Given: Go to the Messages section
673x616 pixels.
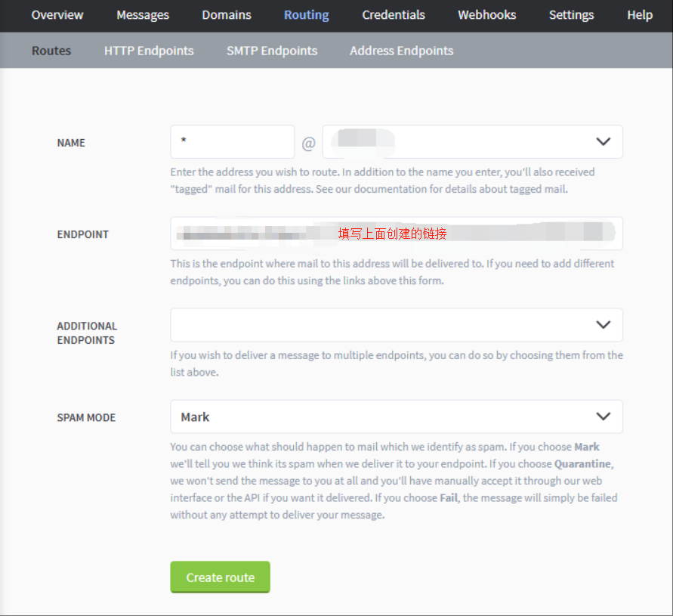Looking at the screenshot, I should click(143, 15).
